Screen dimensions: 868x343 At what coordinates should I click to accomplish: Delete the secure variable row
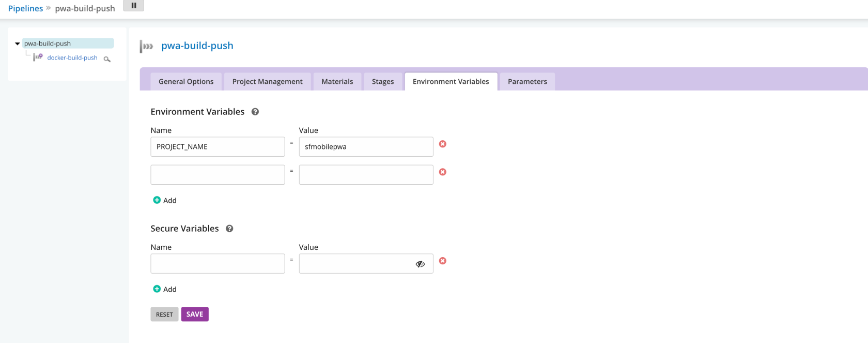click(443, 261)
